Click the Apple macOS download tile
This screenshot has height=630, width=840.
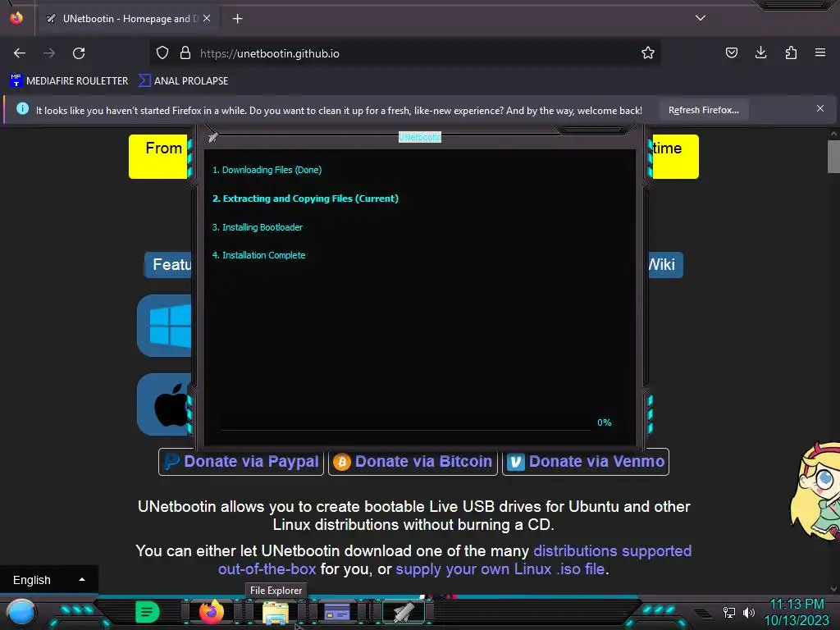(164, 404)
